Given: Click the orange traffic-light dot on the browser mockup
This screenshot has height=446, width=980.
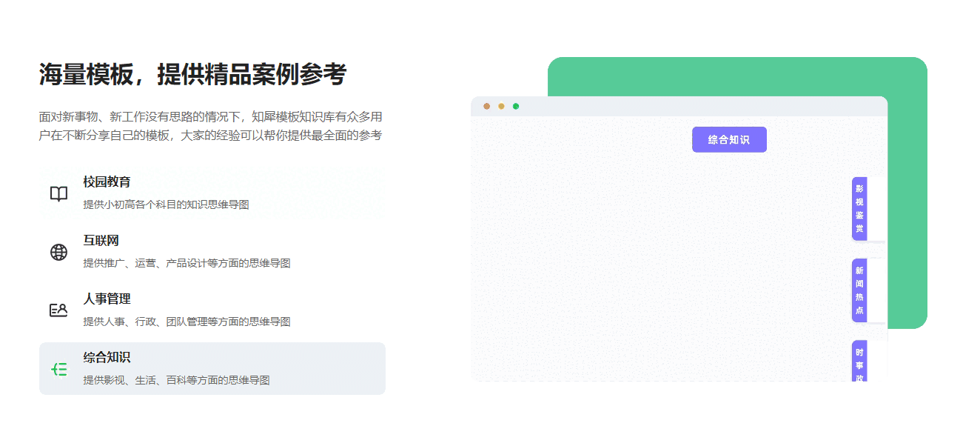Looking at the screenshot, I should point(486,107).
